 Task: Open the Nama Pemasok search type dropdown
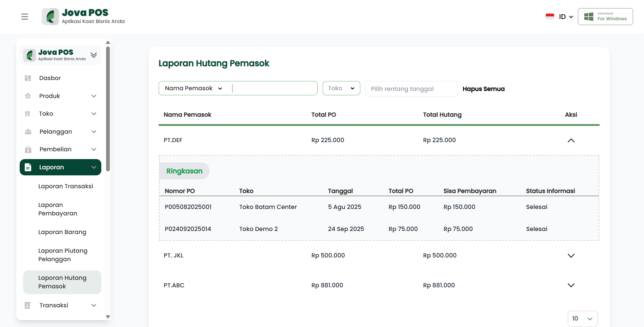[194, 88]
